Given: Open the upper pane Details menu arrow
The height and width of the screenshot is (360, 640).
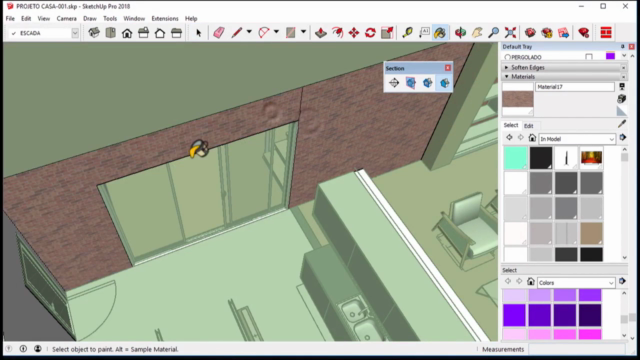Looking at the screenshot, I should pyautogui.click(x=622, y=138).
